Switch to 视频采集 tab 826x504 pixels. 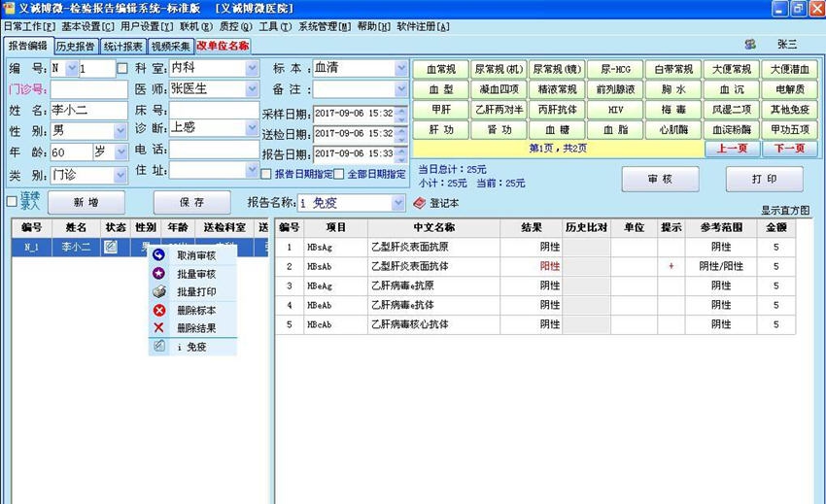tap(171, 47)
